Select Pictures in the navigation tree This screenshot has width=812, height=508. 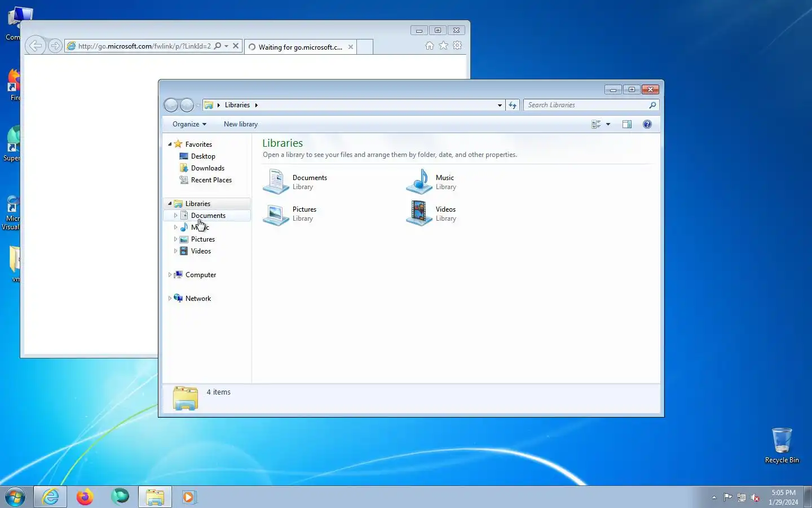[x=203, y=239]
